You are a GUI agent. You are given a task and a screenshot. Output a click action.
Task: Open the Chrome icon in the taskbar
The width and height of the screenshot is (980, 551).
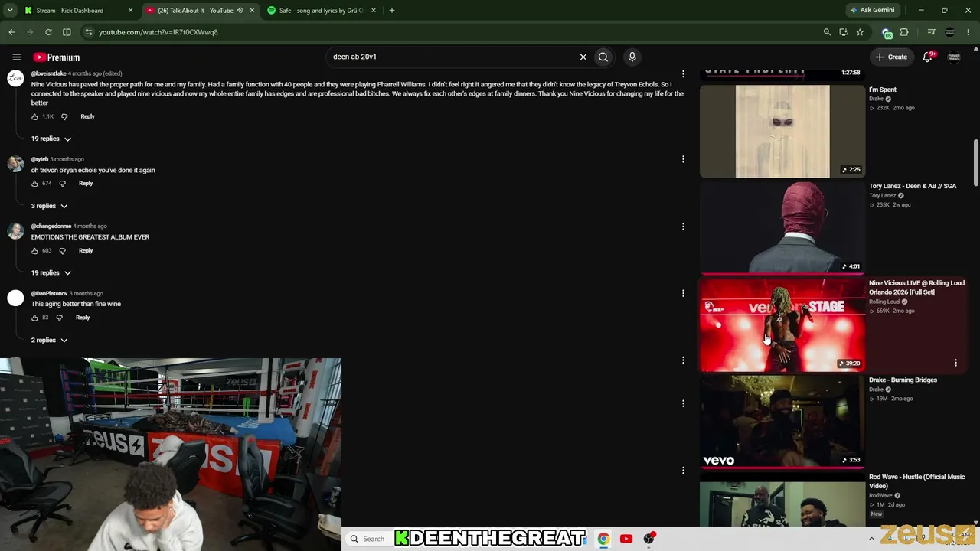(x=603, y=539)
